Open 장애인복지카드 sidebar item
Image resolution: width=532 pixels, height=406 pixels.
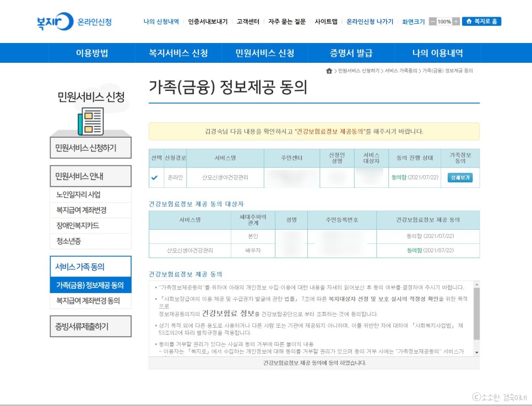[x=90, y=225]
